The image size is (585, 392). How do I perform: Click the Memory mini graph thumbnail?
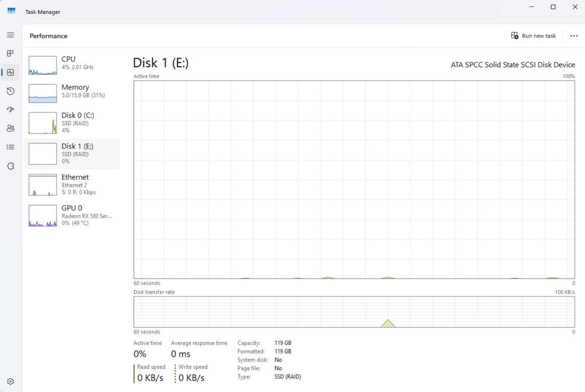click(43, 93)
